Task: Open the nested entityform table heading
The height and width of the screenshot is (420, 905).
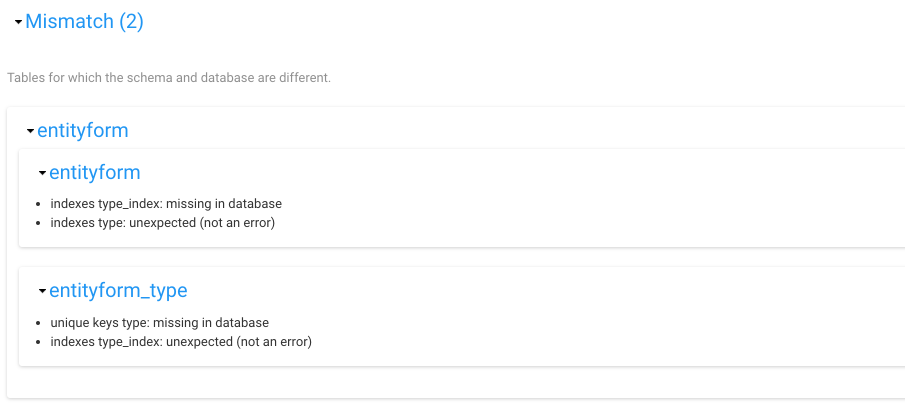Action: pyautogui.click(x=95, y=172)
